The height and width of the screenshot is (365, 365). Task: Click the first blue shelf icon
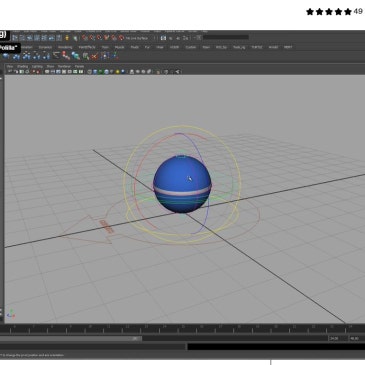pos(6,56)
